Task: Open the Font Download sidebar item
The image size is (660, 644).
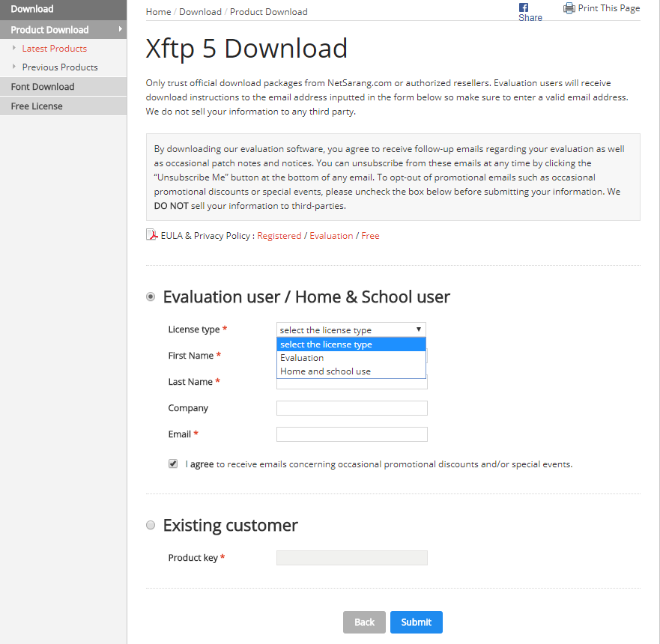Action: [63, 87]
